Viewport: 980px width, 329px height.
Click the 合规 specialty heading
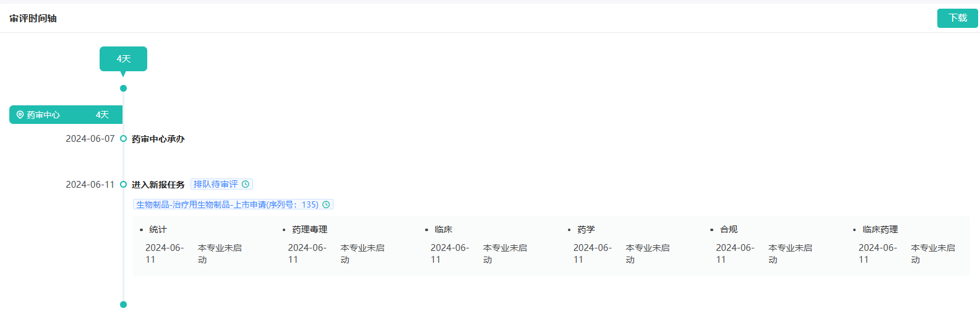[729, 229]
